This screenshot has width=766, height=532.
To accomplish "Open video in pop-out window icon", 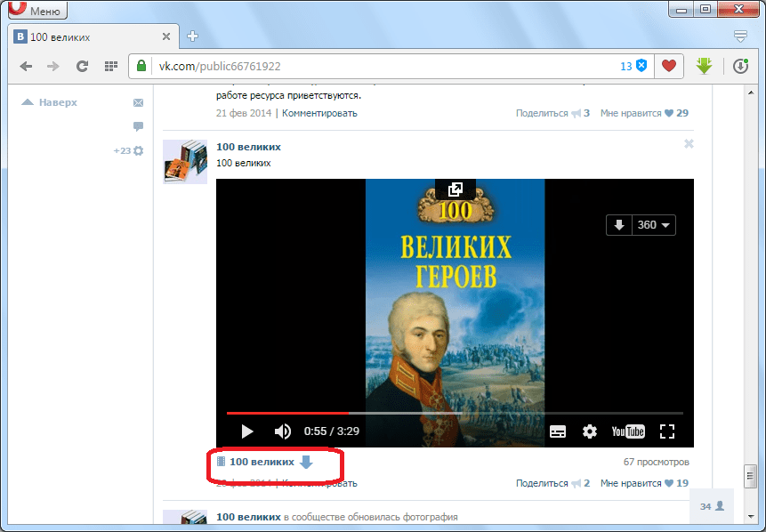I will (455, 189).
